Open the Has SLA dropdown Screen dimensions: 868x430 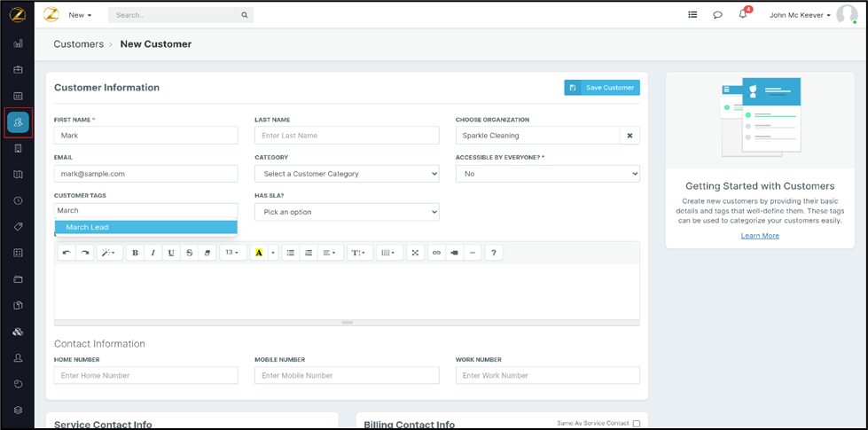(x=347, y=212)
